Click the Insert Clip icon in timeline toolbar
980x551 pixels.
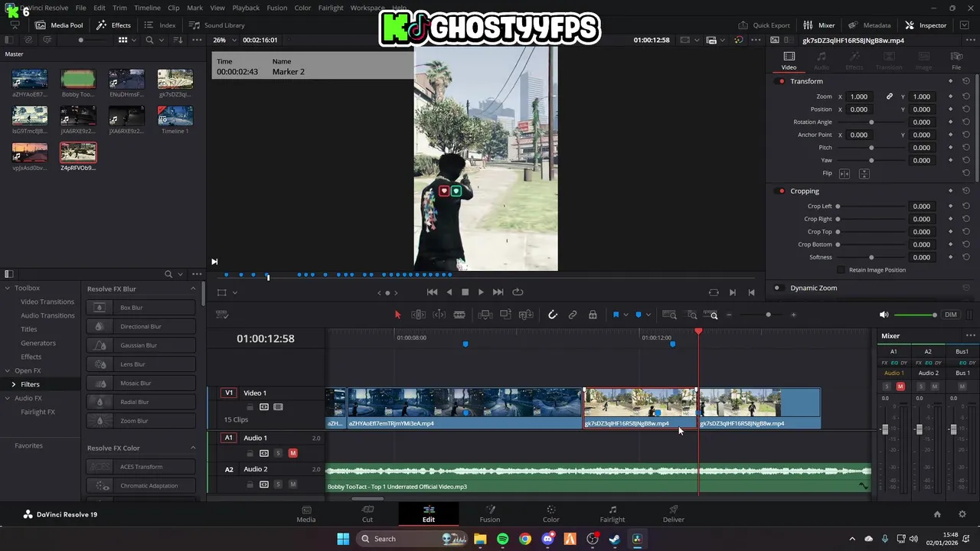485,315
